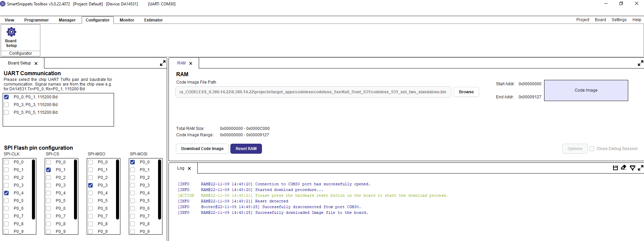Clear the log using the eraser icon

[x=623, y=168]
